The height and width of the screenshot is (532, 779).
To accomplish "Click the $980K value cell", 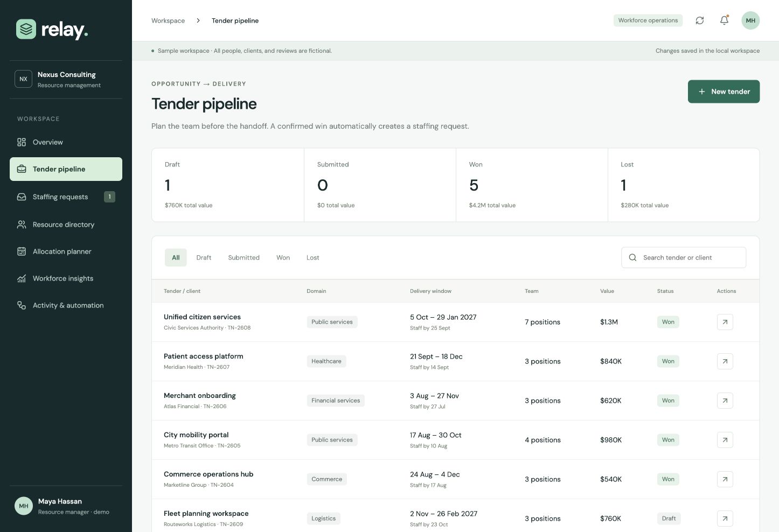I will 611,440.
